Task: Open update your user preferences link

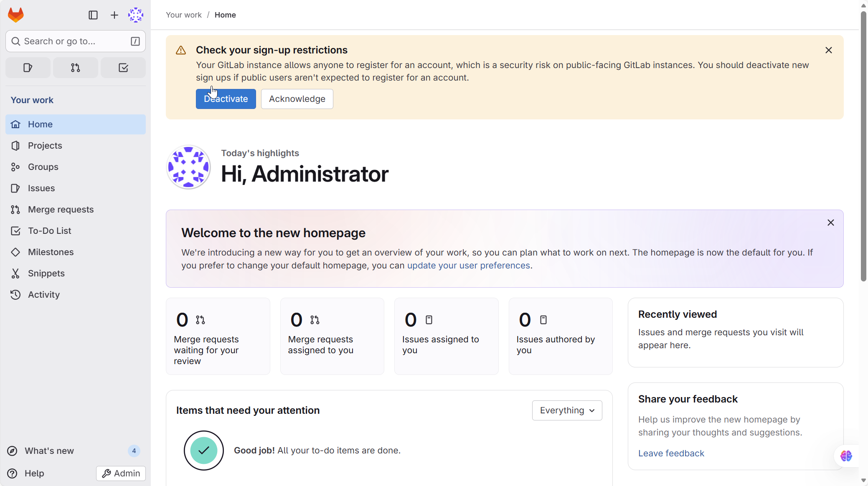Action: point(468,266)
